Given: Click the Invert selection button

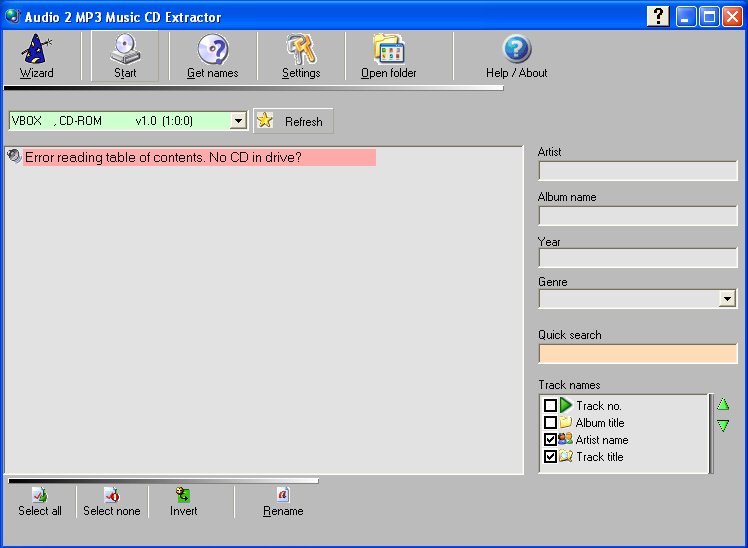Looking at the screenshot, I should (184, 502).
